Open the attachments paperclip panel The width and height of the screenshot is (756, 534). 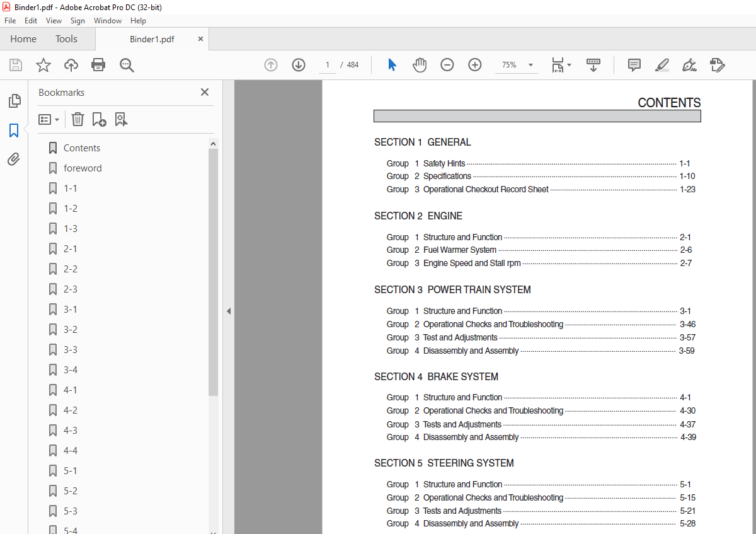[x=14, y=159]
